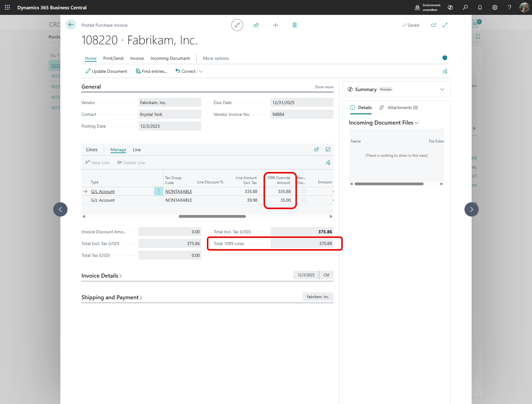This screenshot has height=404, width=532.
Task: Expand the Correct dropdown arrow
Action: pyautogui.click(x=201, y=72)
